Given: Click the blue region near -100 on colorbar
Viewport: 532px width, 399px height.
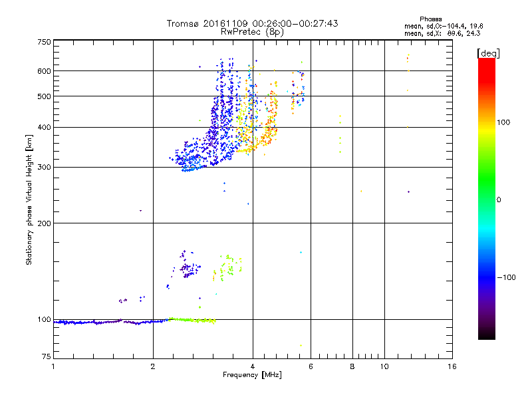Looking at the screenshot, I should [487, 277].
